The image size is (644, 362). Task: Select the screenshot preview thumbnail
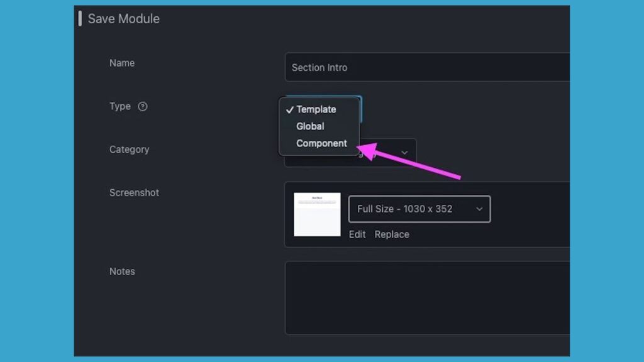click(317, 214)
